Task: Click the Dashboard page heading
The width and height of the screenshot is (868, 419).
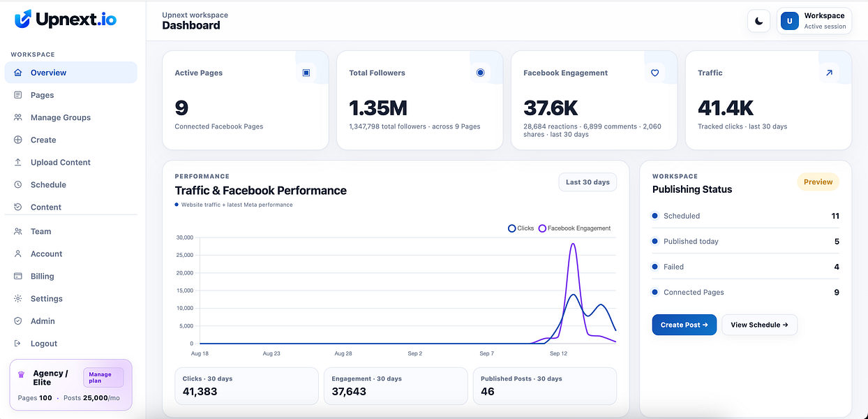Action: tap(191, 26)
